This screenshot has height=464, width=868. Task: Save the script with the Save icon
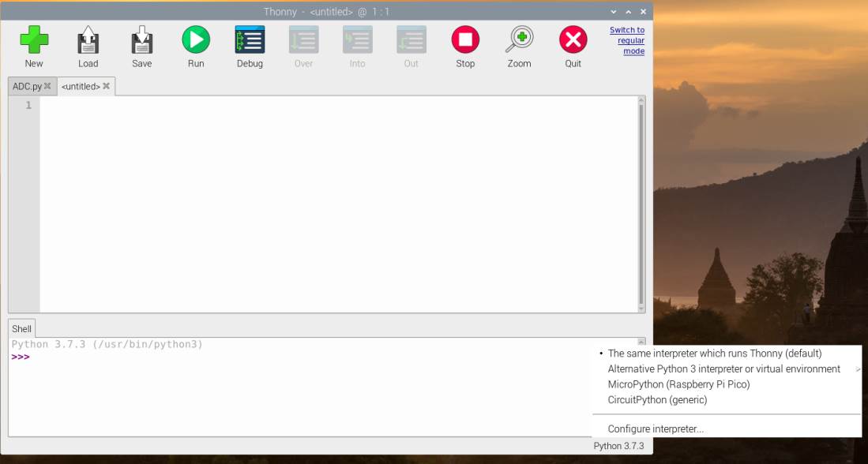[x=141, y=39]
